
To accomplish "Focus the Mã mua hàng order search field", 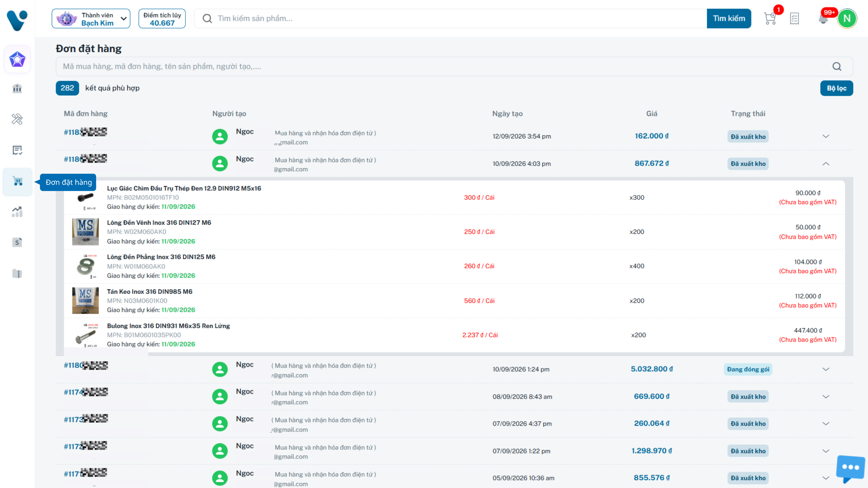I will [x=454, y=66].
